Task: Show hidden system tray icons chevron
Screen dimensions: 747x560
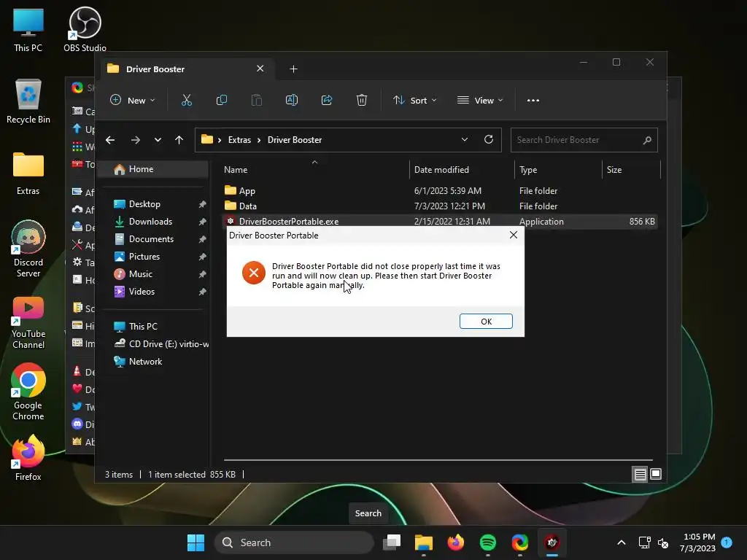Action: tap(622, 542)
